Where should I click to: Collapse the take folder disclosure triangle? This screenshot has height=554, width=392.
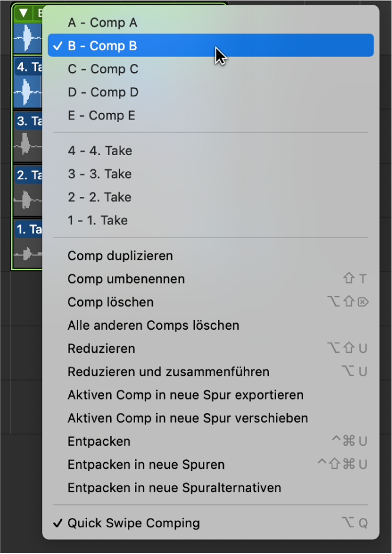[x=22, y=12]
